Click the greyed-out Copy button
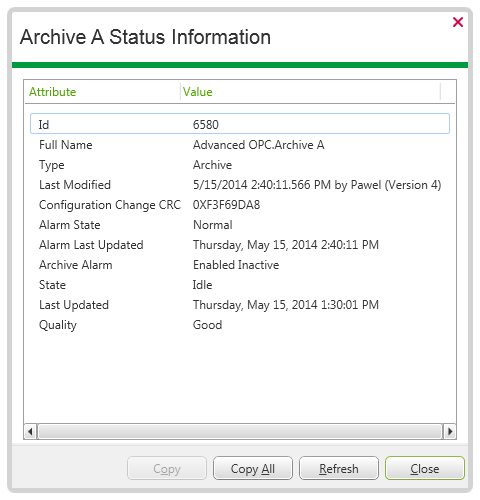The height and width of the screenshot is (500, 480). [x=167, y=468]
